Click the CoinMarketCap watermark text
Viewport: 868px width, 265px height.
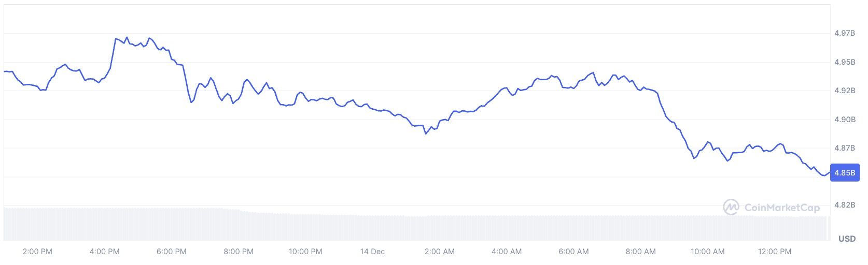[x=782, y=208]
